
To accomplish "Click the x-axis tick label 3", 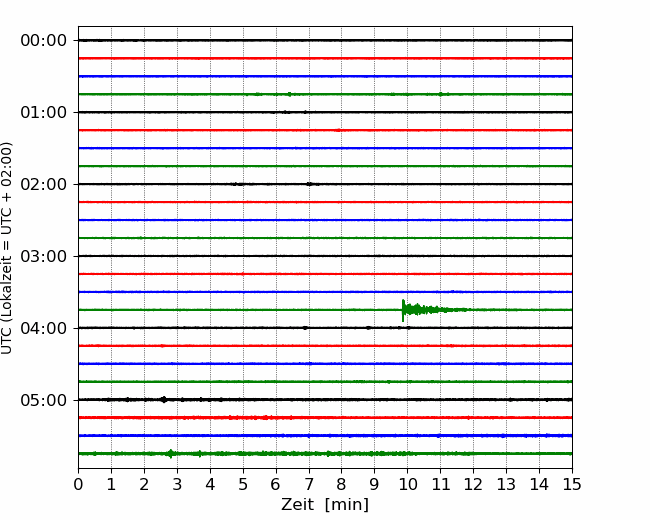I will click(x=177, y=484).
